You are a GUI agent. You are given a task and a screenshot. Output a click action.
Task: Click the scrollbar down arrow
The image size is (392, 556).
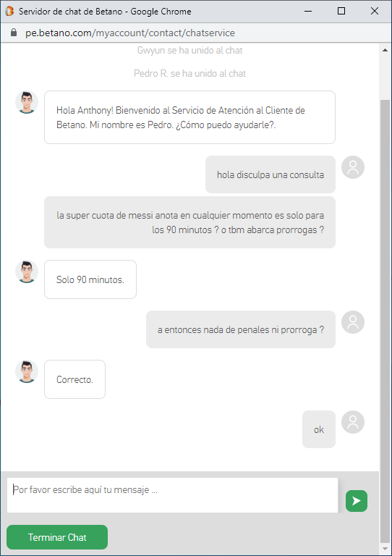pyautogui.click(x=385, y=549)
